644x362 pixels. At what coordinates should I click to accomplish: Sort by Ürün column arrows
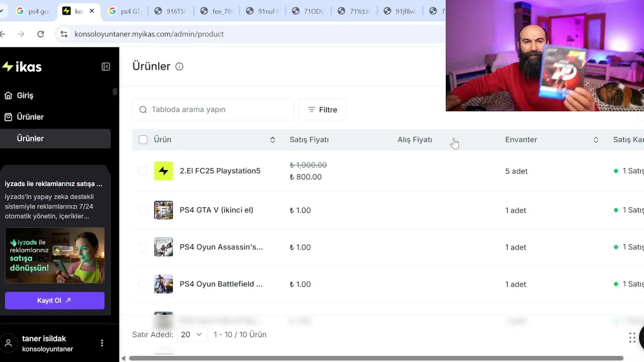(272, 140)
